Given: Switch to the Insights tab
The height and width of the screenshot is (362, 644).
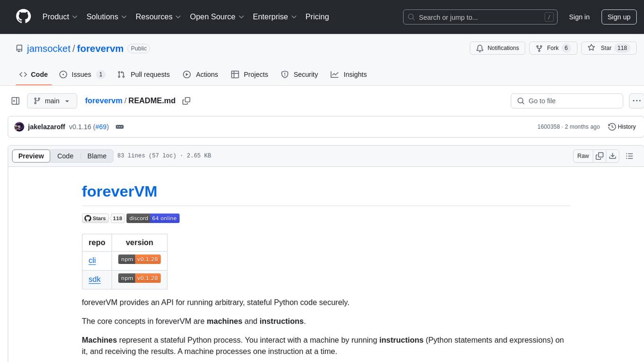Looking at the screenshot, I should coord(349,74).
